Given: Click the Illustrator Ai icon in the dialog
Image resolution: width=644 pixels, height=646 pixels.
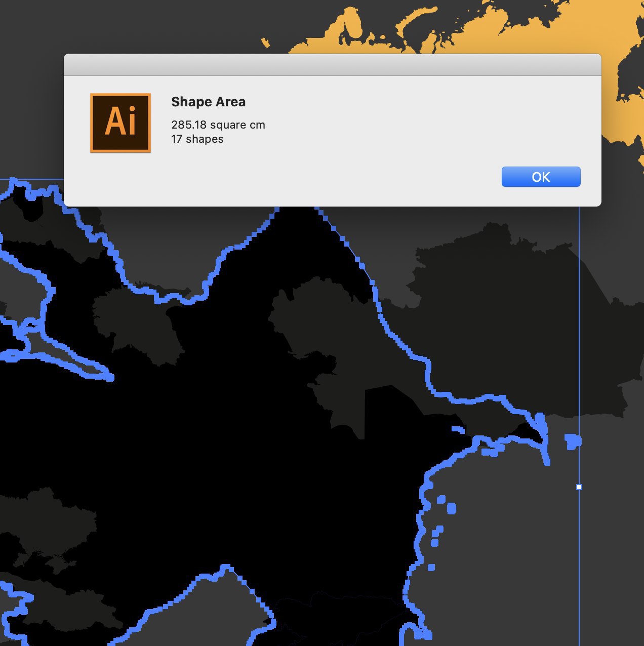Looking at the screenshot, I should click(x=120, y=123).
